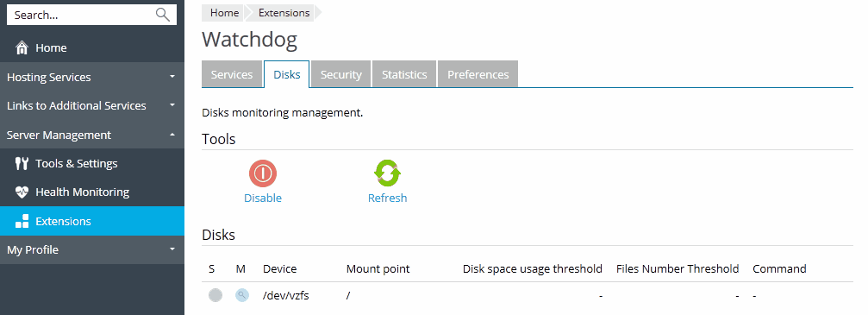The image size is (868, 315).
Task: Click the Extensions blocks icon
Action: [x=22, y=221]
